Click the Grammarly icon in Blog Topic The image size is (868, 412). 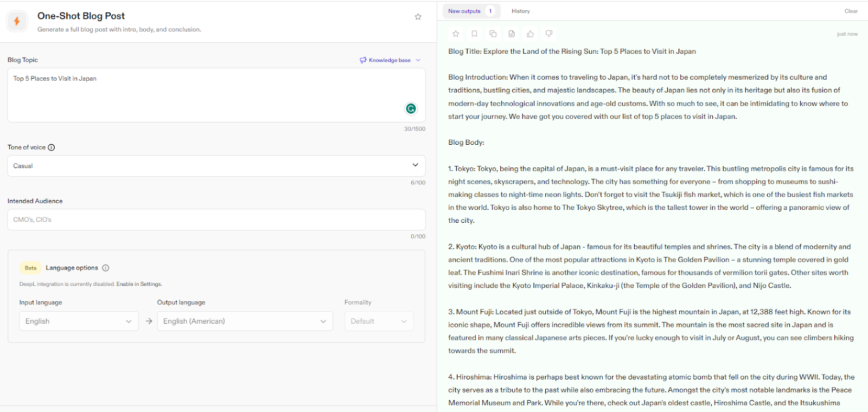pos(411,109)
